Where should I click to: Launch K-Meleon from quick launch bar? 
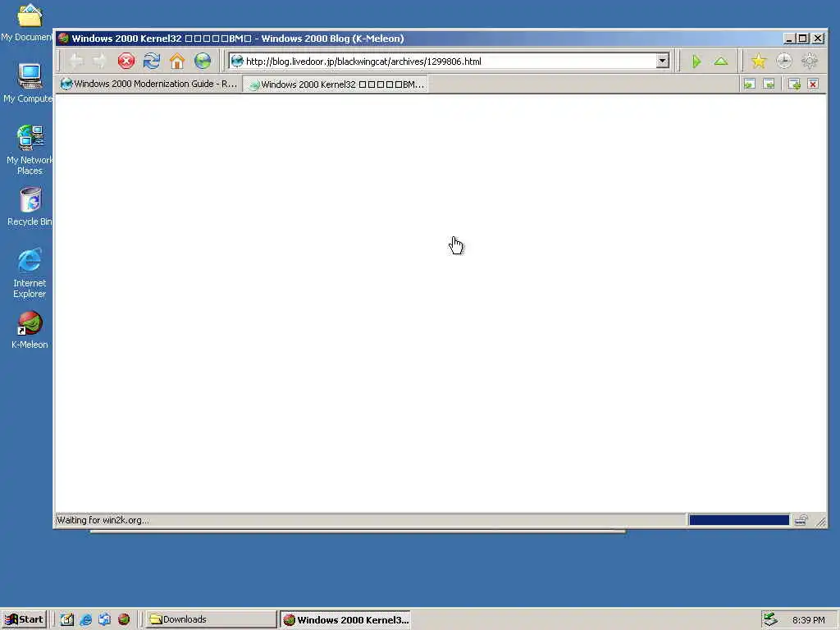[x=124, y=620]
